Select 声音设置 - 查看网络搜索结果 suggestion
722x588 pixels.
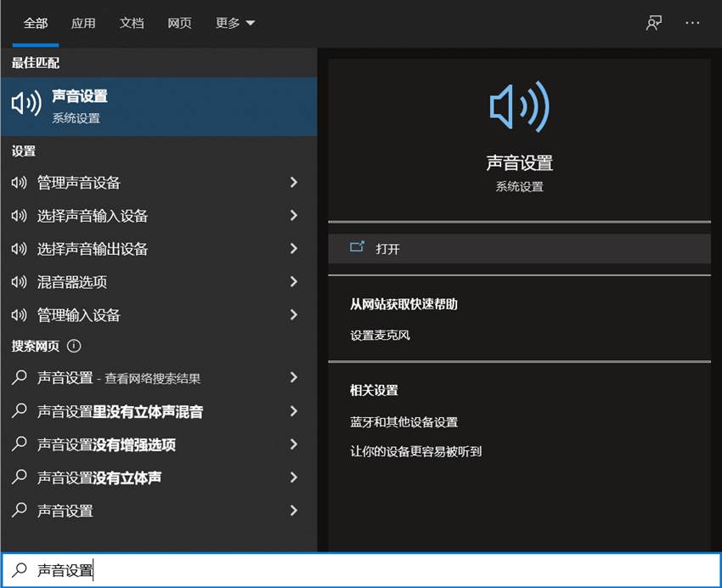[159, 377]
